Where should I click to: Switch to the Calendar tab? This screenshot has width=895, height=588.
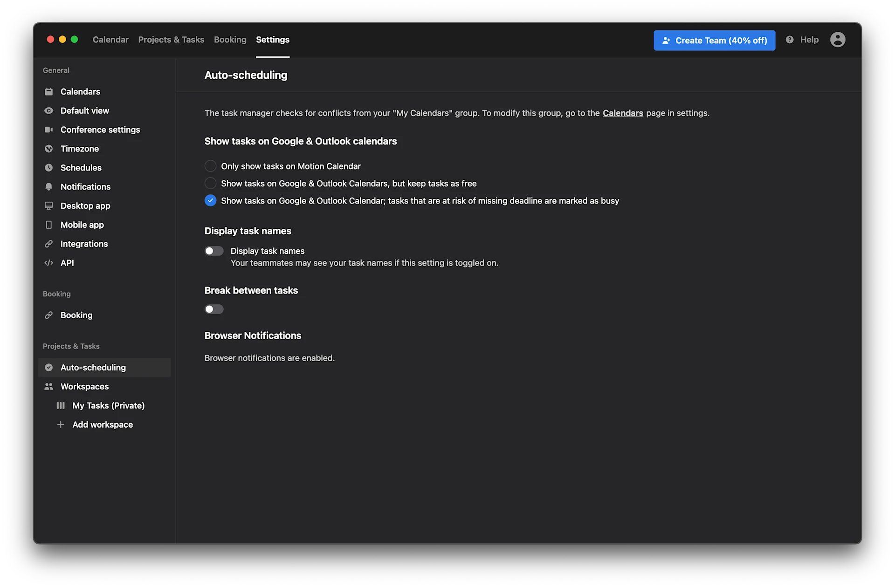pos(110,40)
